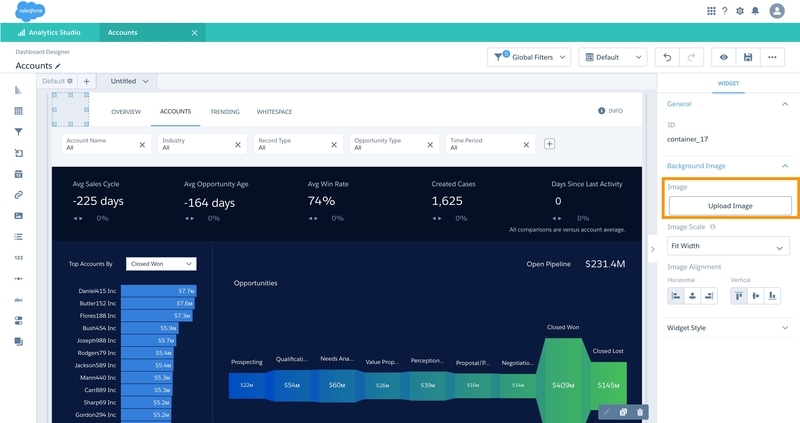Click the Preview eye icon
The width and height of the screenshot is (800, 423).
coord(723,57)
